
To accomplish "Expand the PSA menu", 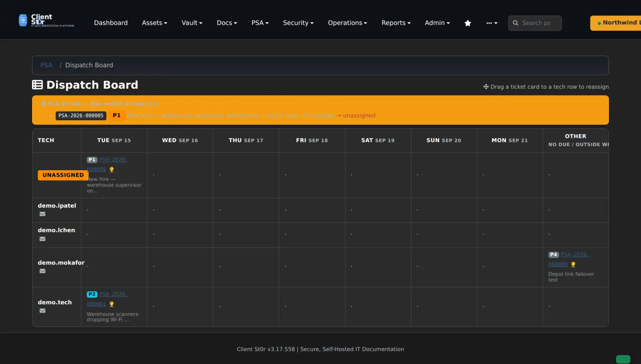I will [260, 23].
